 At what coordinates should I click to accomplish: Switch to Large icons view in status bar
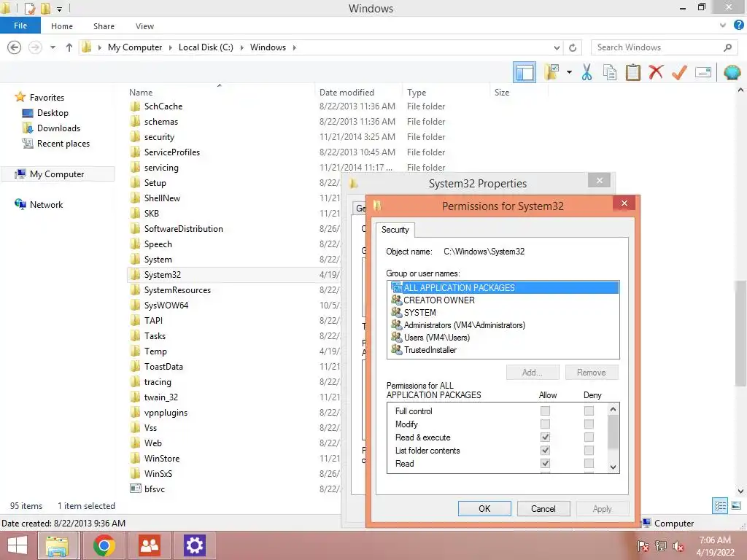click(736, 506)
